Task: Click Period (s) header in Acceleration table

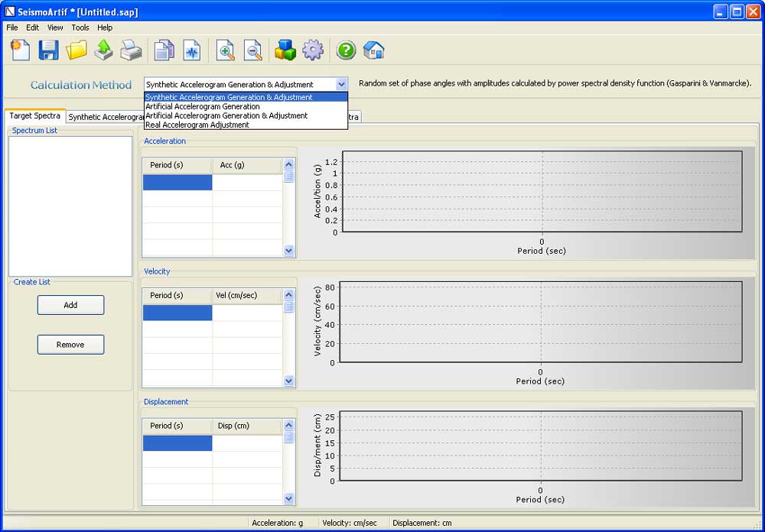Action: [x=177, y=165]
